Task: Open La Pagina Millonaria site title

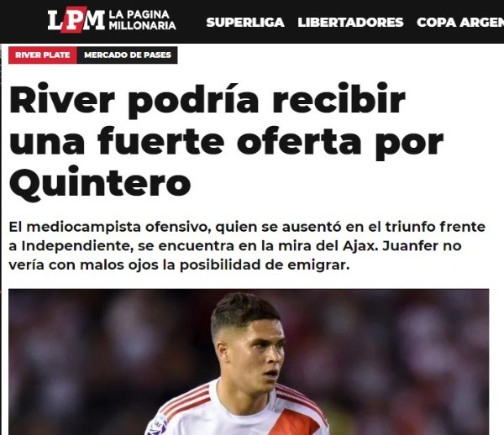Action: click(x=142, y=20)
